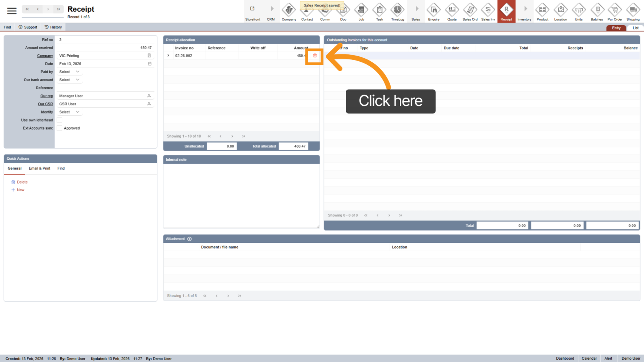Click the Reference input field

tap(105, 88)
